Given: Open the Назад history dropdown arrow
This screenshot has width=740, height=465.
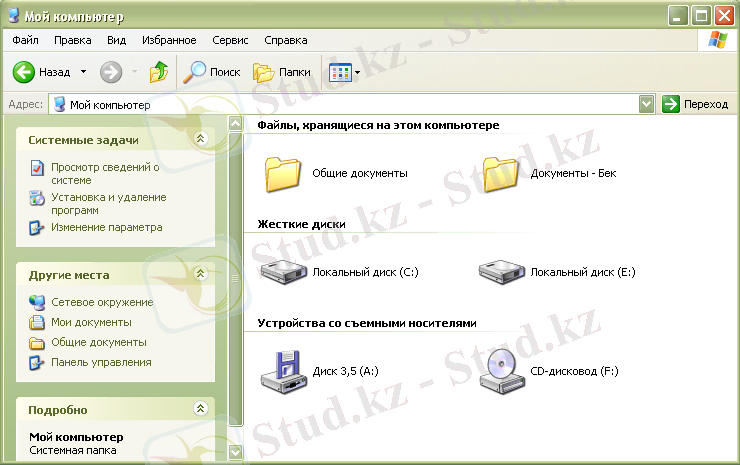Looking at the screenshot, I should pos(84,72).
